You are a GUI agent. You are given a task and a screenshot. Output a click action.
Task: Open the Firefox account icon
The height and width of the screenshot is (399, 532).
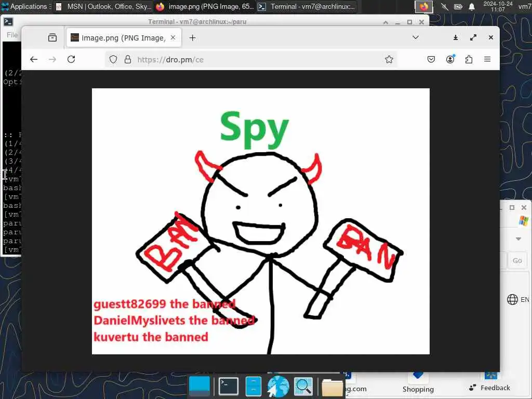[450, 59]
